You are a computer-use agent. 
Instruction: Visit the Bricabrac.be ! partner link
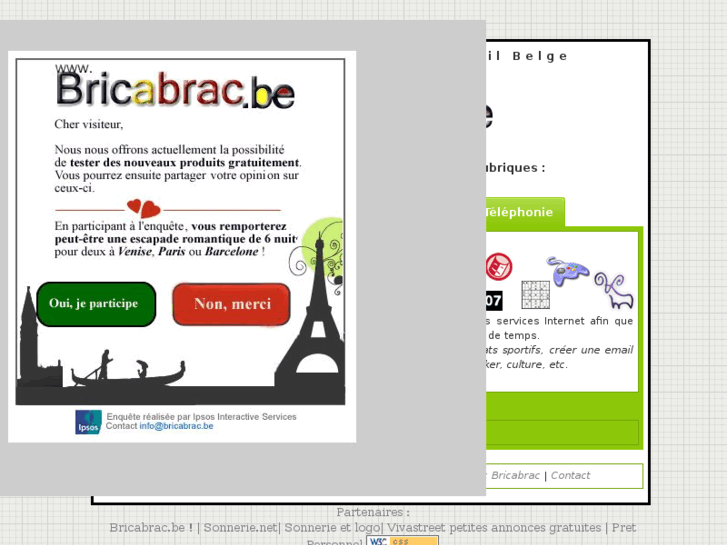coord(151,528)
